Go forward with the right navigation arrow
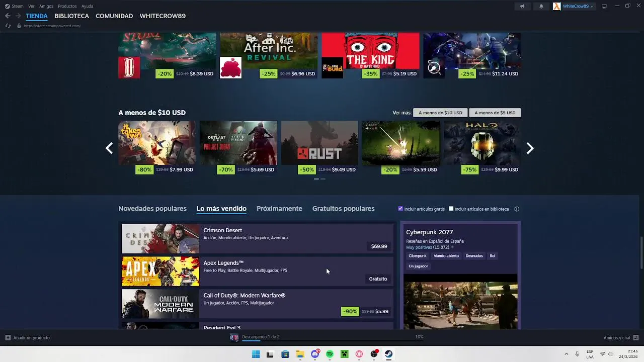644x362 pixels. click(18, 16)
